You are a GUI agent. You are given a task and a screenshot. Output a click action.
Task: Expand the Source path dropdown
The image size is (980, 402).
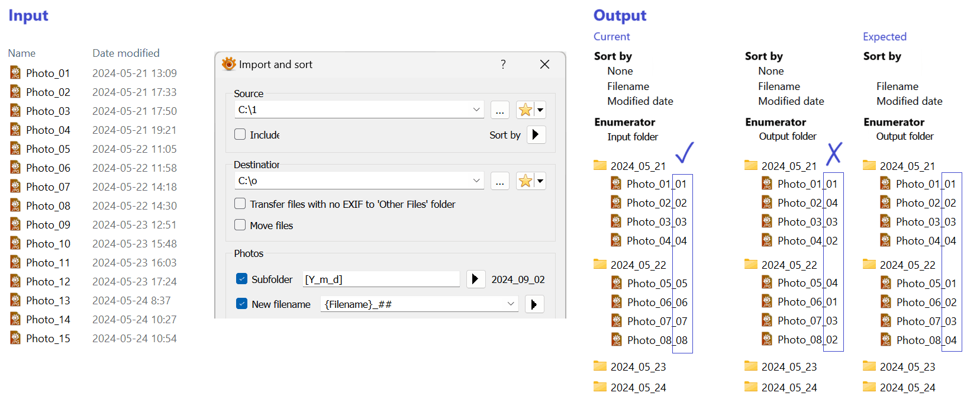pyautogui.click(x=476, y=110)
